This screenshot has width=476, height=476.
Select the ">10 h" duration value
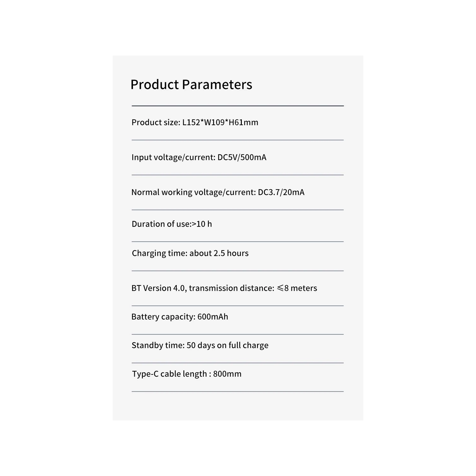click(202, 224)
